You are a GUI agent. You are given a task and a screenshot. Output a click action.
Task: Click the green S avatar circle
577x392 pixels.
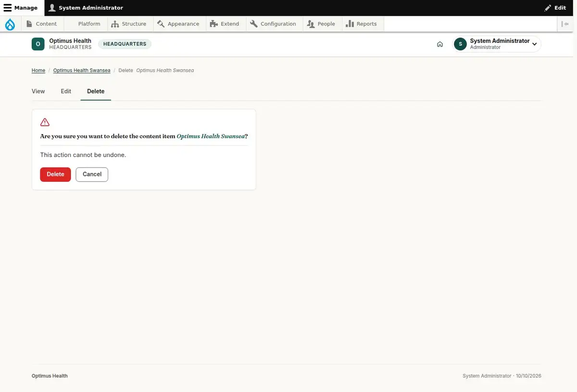460,44
